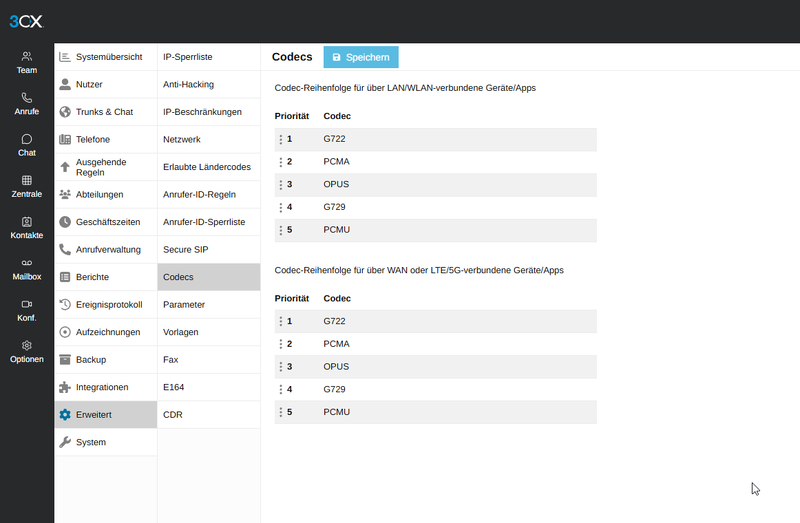Open Anrufer-ID-Sperrliste page
This screenshot has height=523, width=800.
pyautogui.click(x=209, y=222)
